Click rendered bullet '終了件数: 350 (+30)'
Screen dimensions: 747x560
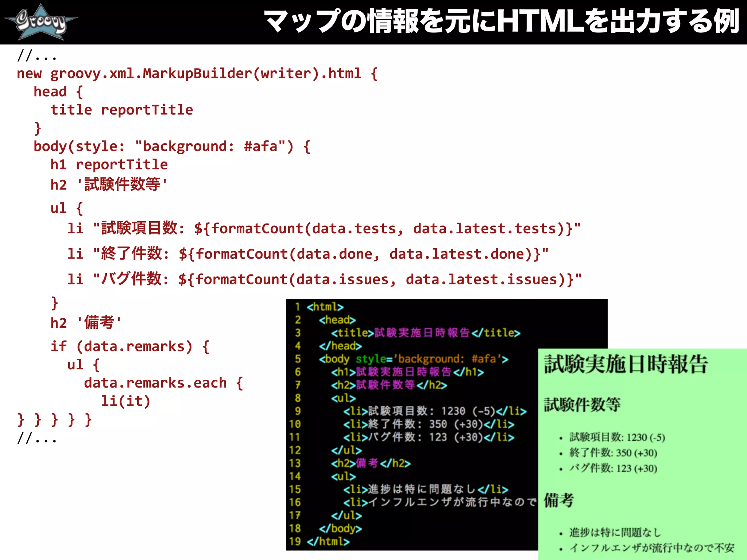(614, 453)
